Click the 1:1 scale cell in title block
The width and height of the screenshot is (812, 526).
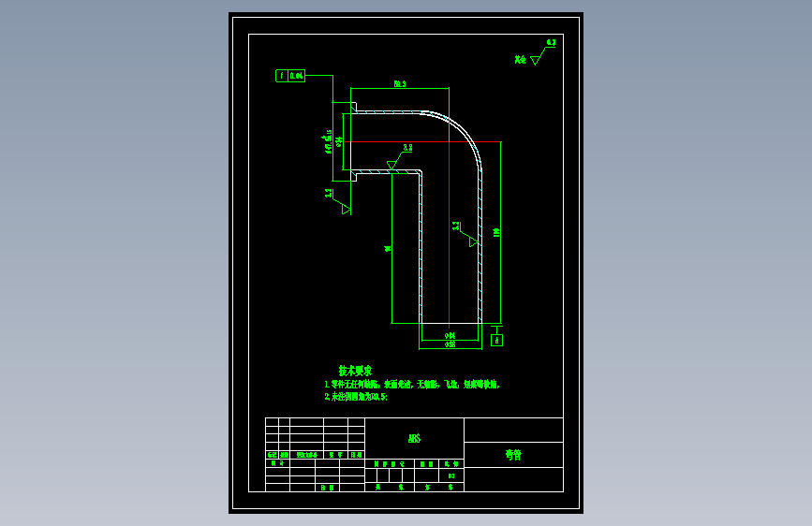tap(451, 475)
